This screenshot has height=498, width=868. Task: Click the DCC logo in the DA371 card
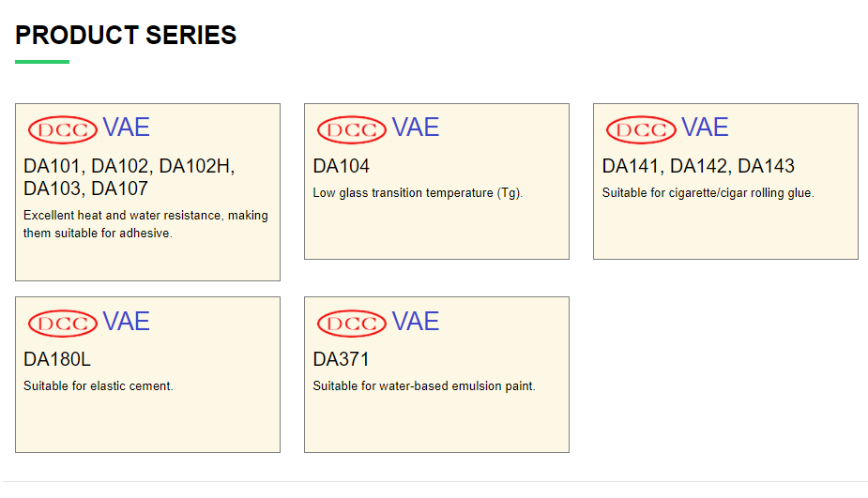352,324
